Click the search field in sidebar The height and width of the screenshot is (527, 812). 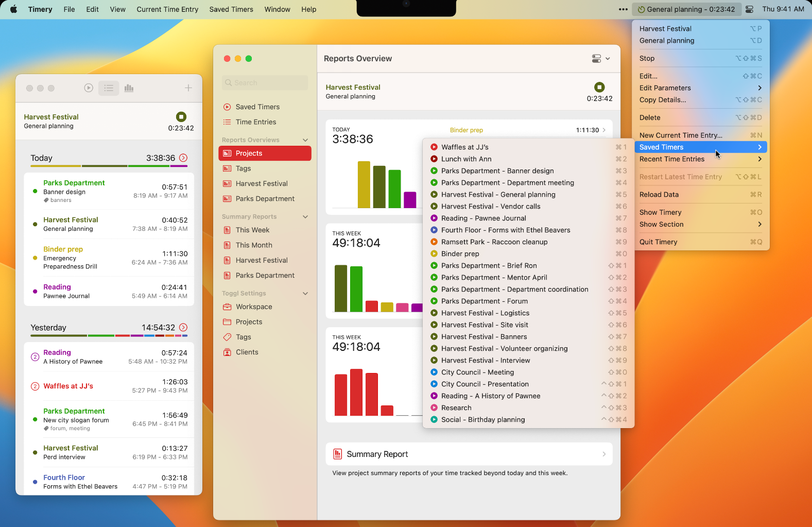(x=265, y=82)
